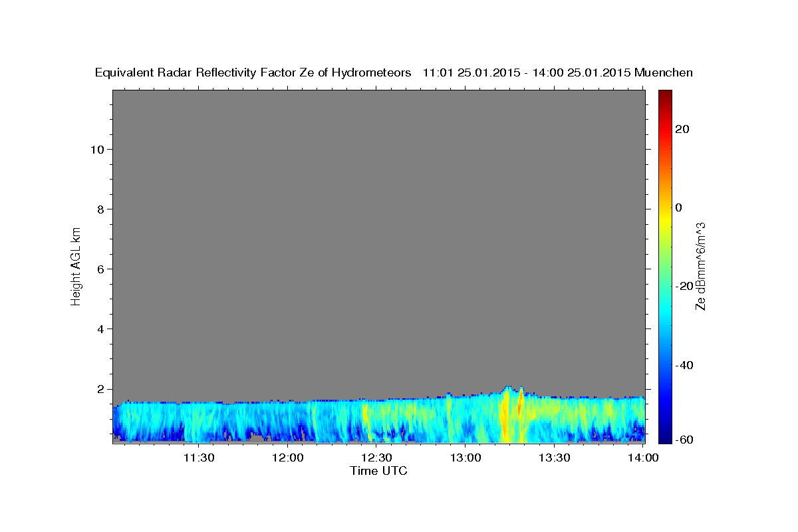The image size is (798, 532).
Task: Click the 12:00 time tick label
Action: pyautogui.click(x=288, y=458)
